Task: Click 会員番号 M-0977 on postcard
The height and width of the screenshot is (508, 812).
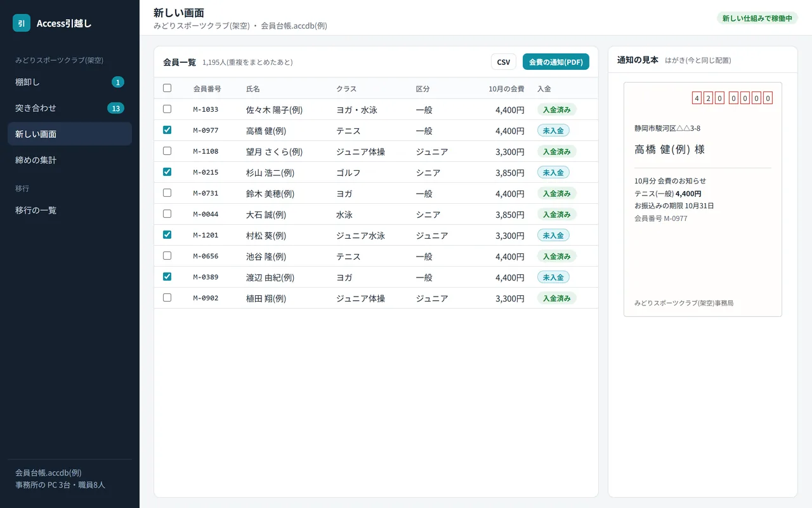Action: (x=660, y=218)
